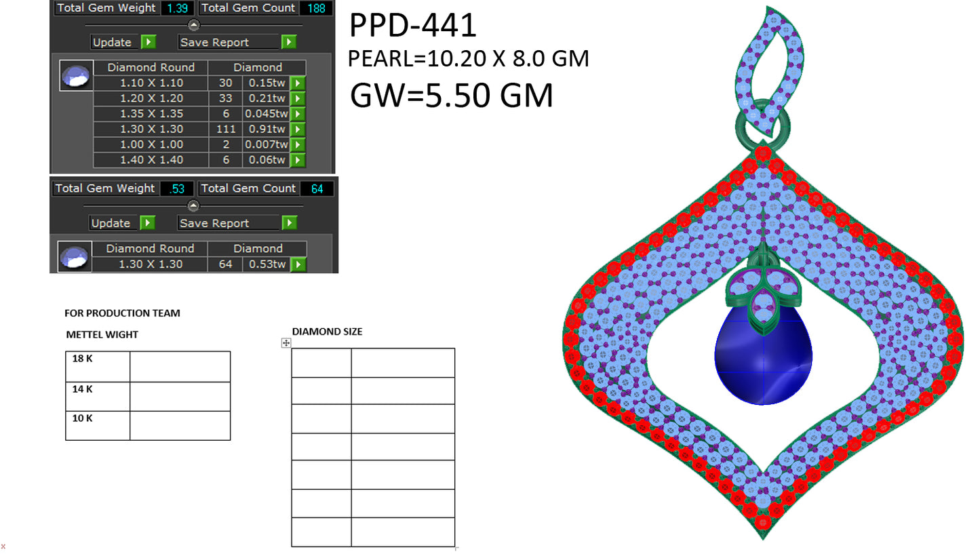Click the green arrow beside the 0.91tw row
The height and width of the screenshot is (554, 980).
click(297, 129)
